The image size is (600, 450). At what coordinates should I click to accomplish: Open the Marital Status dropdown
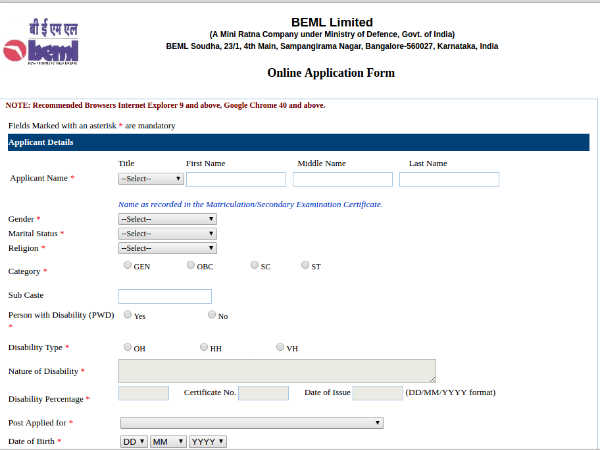click(167, 233)
